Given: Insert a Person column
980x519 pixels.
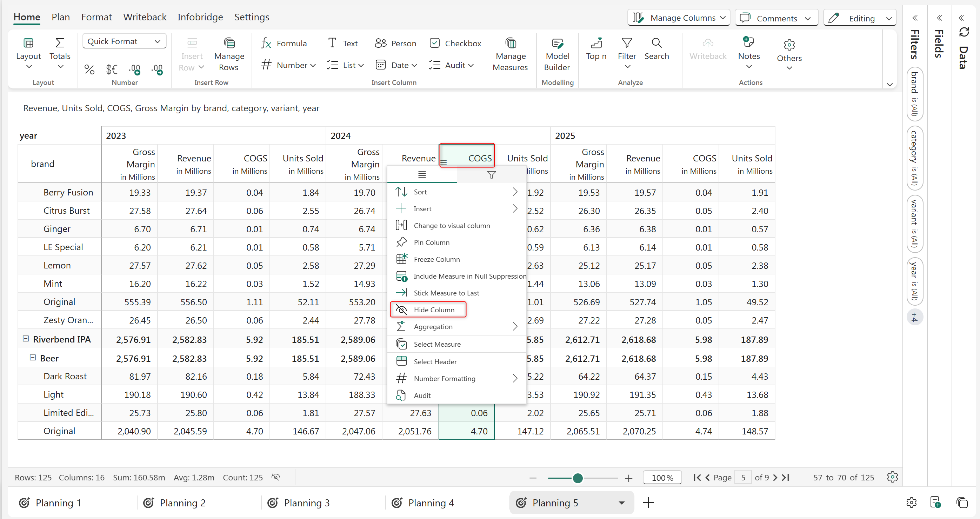Looking at the screenshot, I should (x=395, y=44).
